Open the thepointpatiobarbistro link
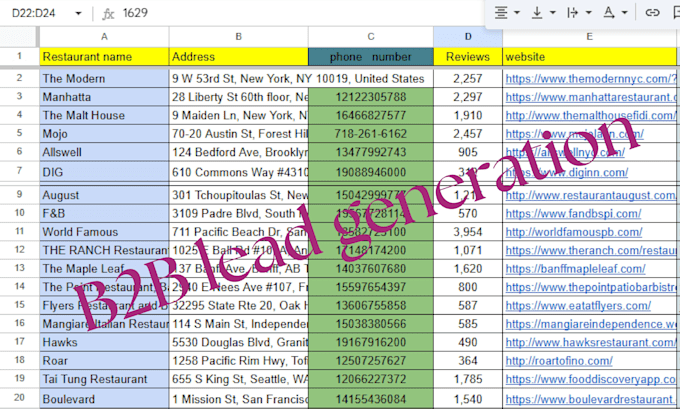 [x=591, y=287]
